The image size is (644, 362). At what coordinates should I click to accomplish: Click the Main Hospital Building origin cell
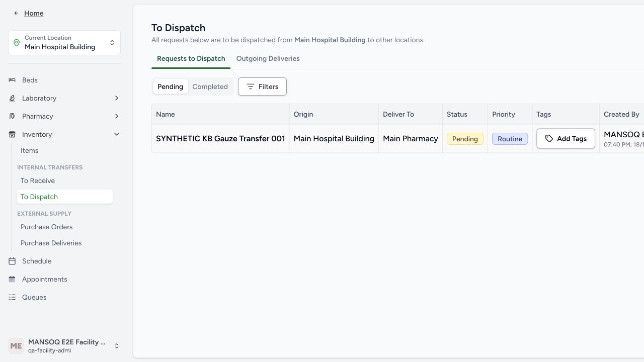(334, 138)
